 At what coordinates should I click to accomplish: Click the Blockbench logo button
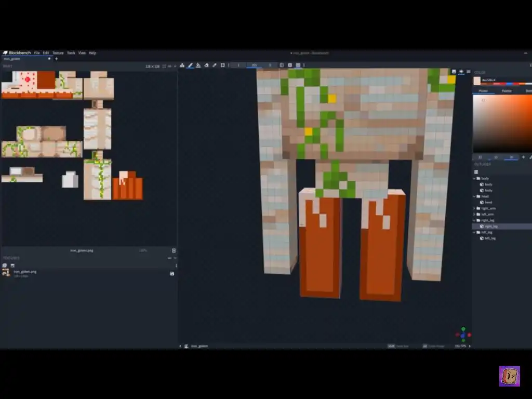(x=17, y=53)
